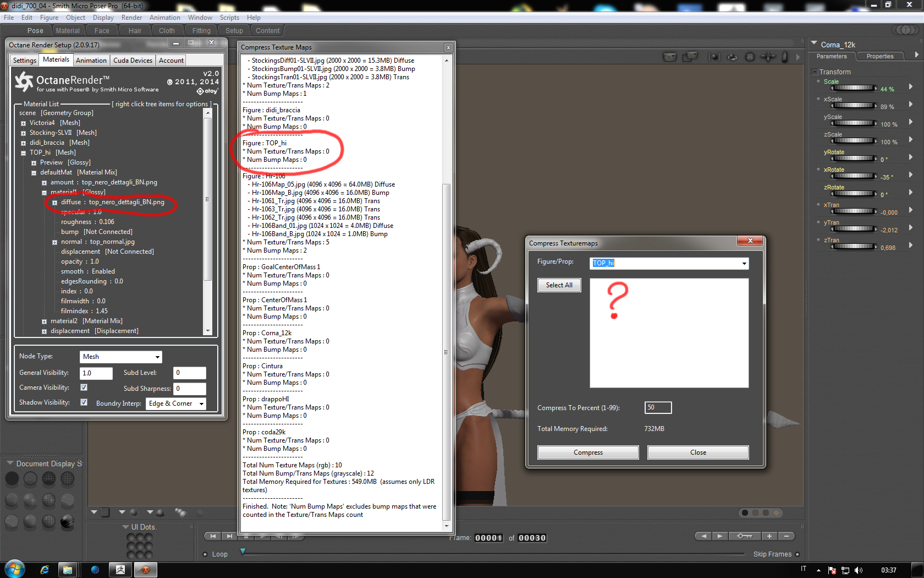924x578 pixels.
Task: Launch Internet Explorer from taskbar
Action: [x=45, y=570]
